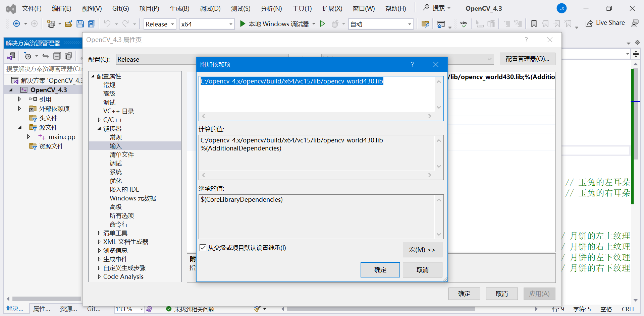Click 取消 in 附加依赖项 dialog

click(422, 270)
